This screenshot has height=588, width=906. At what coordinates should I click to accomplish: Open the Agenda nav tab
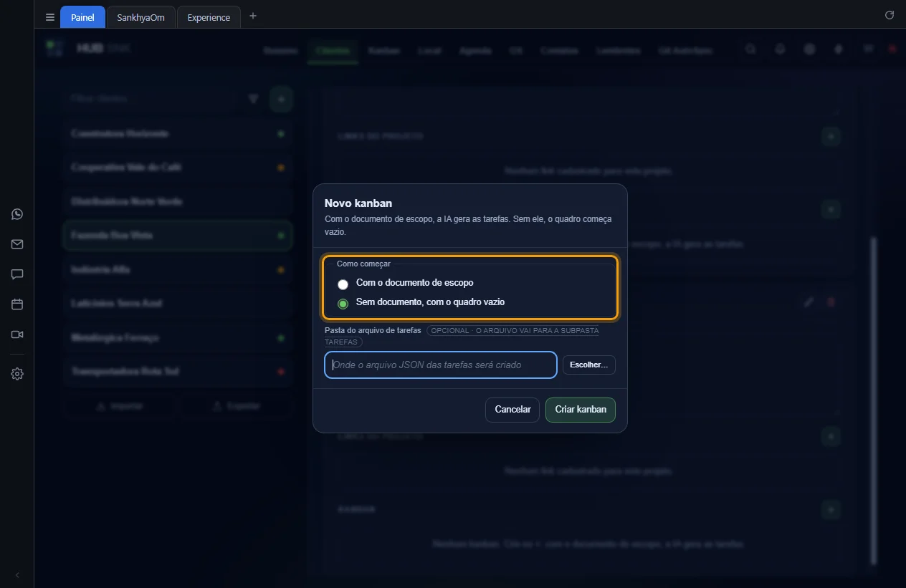coord(475,51)
